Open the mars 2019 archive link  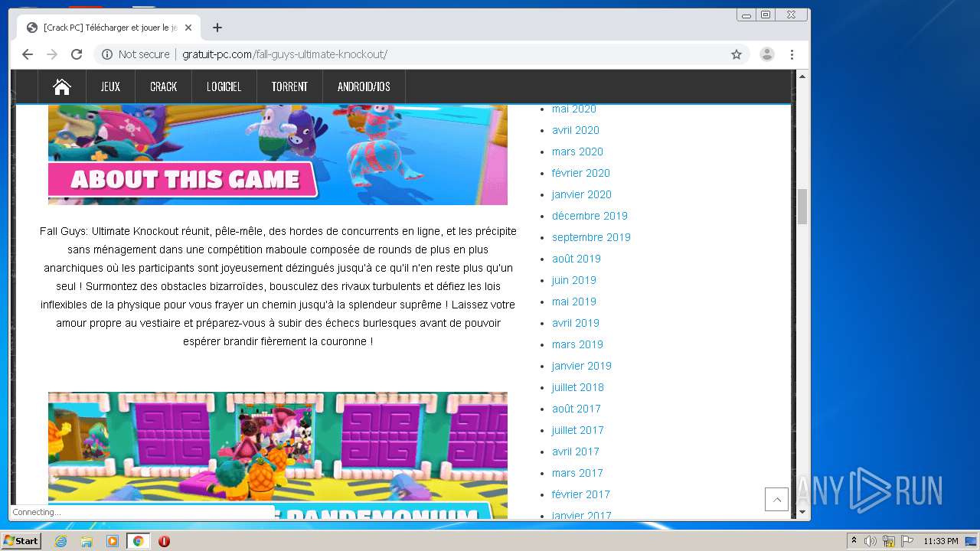click(577, 344)
